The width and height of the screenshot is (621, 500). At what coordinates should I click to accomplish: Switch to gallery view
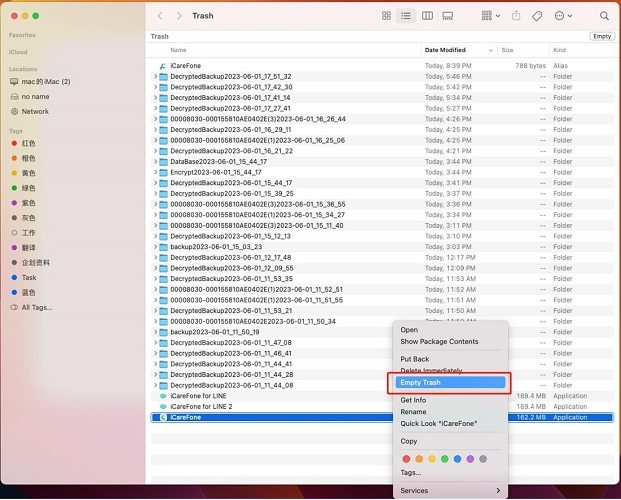coord(448,16)
